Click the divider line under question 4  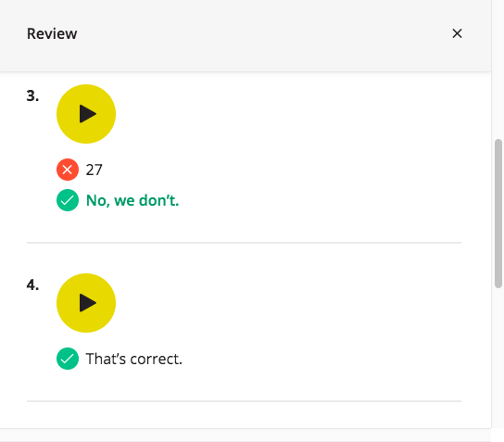244,401
